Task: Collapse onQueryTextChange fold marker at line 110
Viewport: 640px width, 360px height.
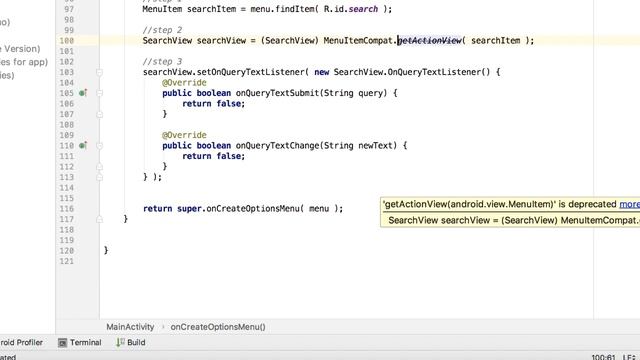Action: pyautogui.click(x=99, y=146)
